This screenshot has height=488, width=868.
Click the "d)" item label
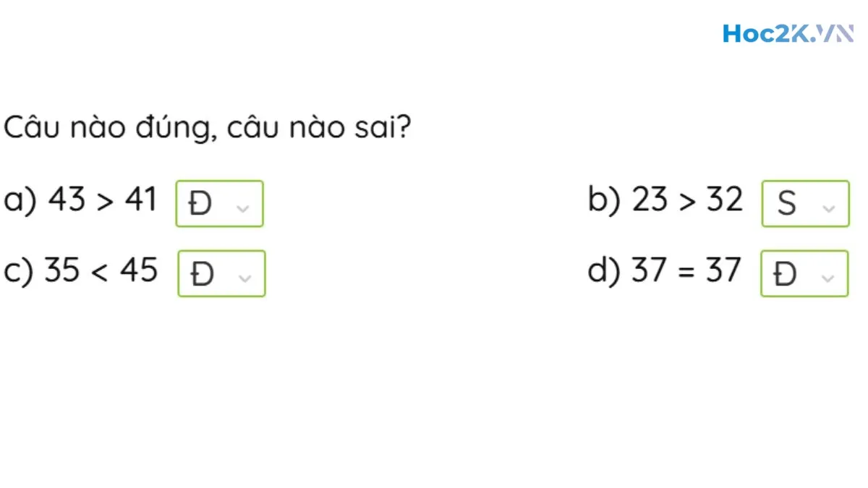point(604,270)
